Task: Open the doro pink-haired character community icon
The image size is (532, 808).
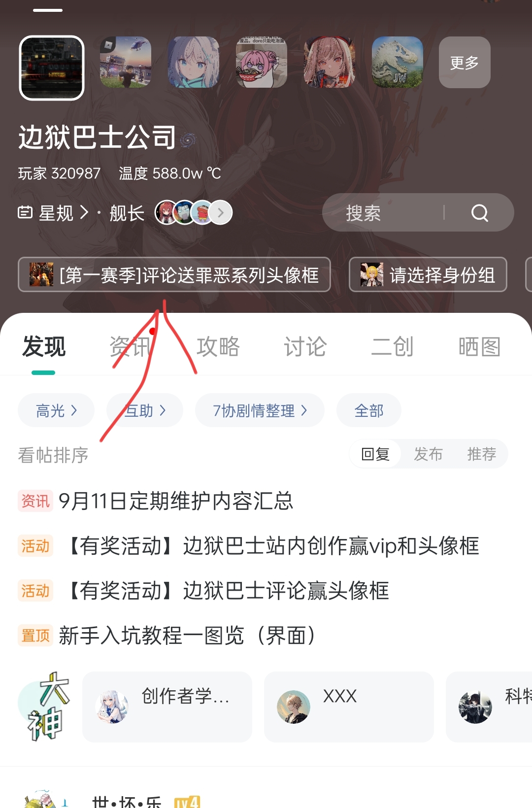Action: click(x=261, y=63)
